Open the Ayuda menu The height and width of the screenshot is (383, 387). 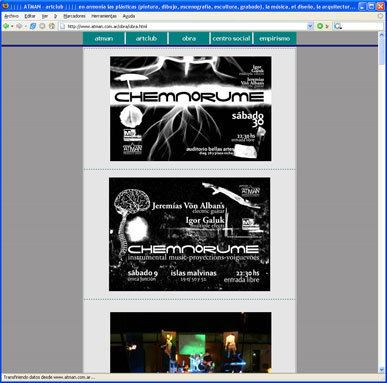(x=129, y=16)
